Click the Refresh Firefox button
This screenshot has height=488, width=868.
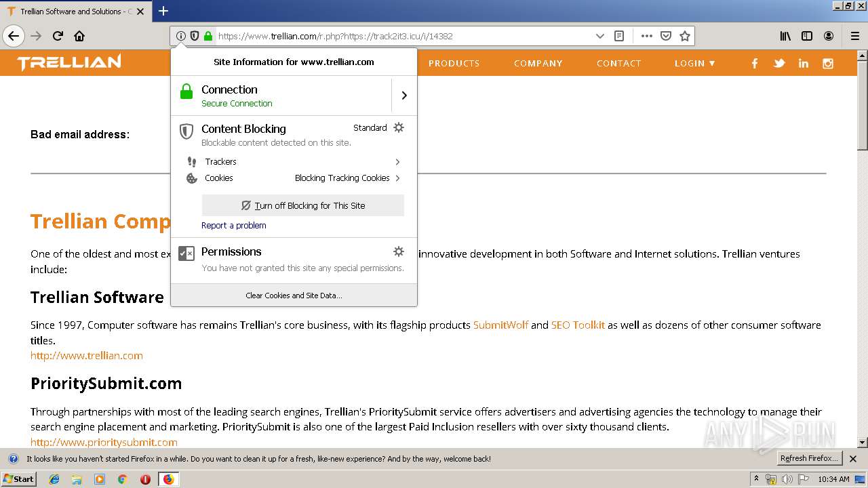click(809, 459)
